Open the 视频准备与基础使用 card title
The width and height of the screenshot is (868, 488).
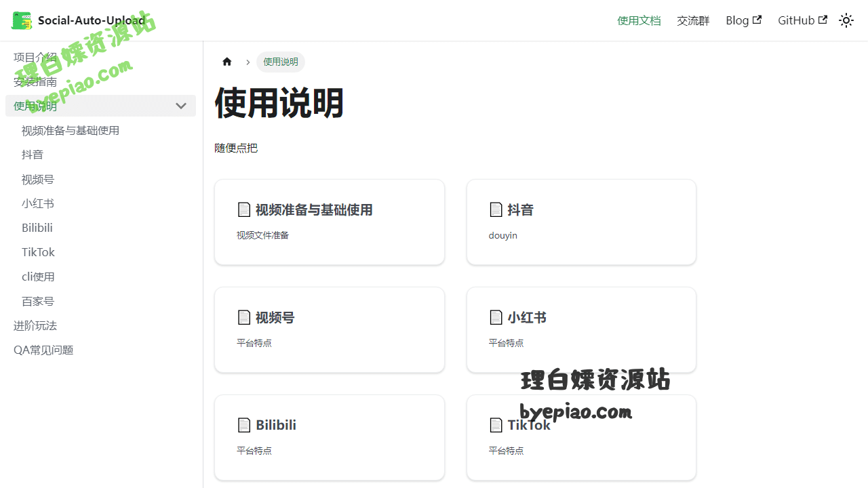(x=314, y=209)
